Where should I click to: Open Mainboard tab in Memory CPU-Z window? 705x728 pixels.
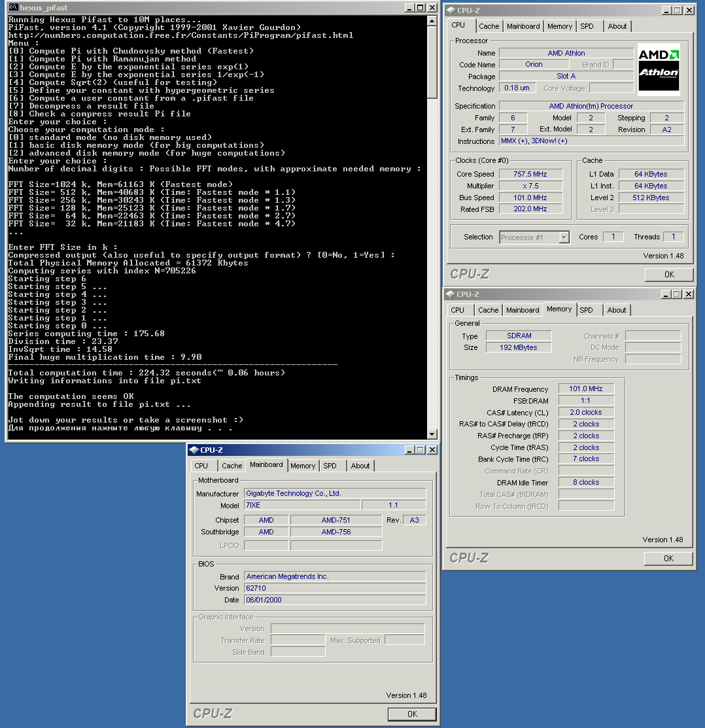point(523,310)
